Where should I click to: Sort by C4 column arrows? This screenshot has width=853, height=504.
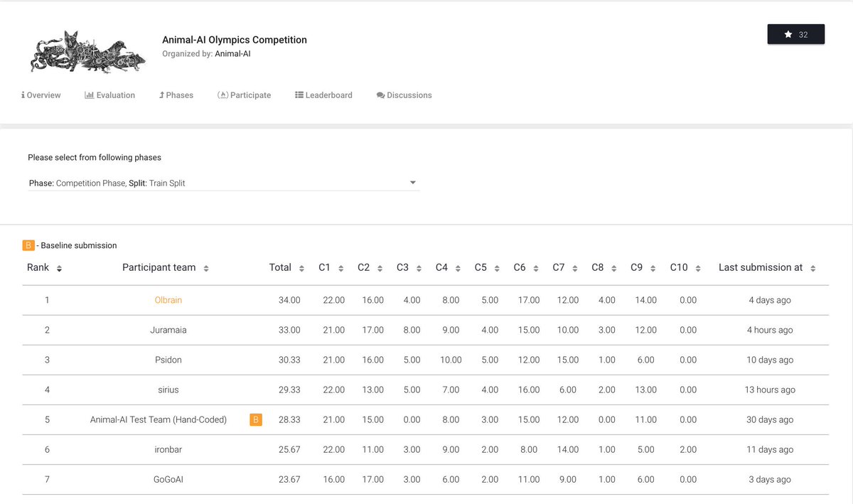[458, 269]
